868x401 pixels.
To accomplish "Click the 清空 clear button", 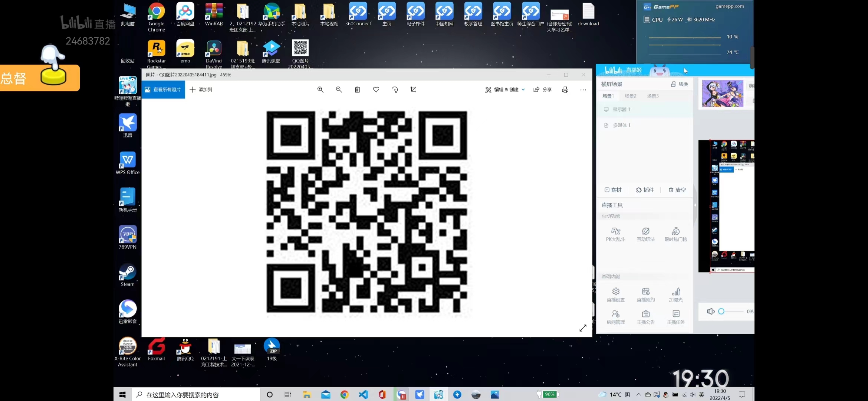I will (677, 190).
